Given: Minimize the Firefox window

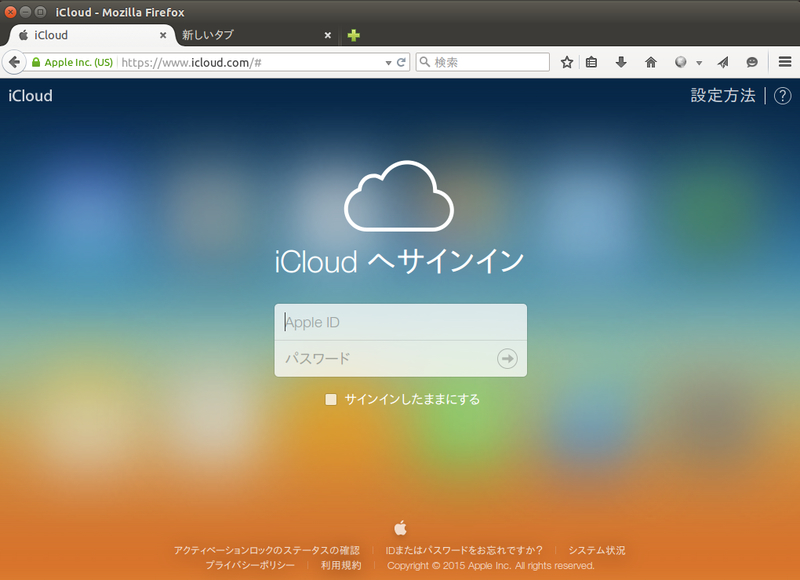Looking at the screenshot, I should 25,12.
